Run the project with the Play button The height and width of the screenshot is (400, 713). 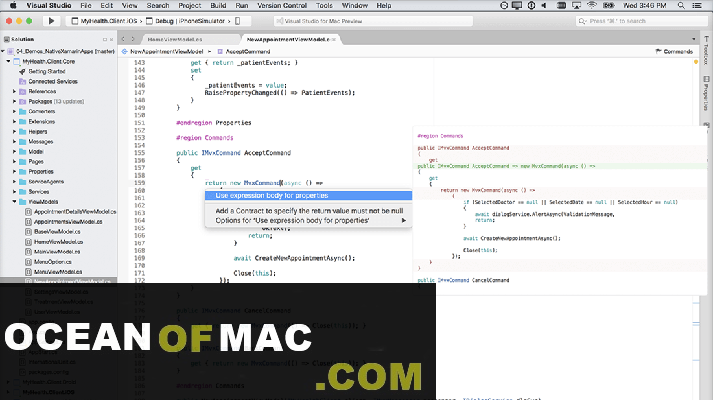[51, 21]
